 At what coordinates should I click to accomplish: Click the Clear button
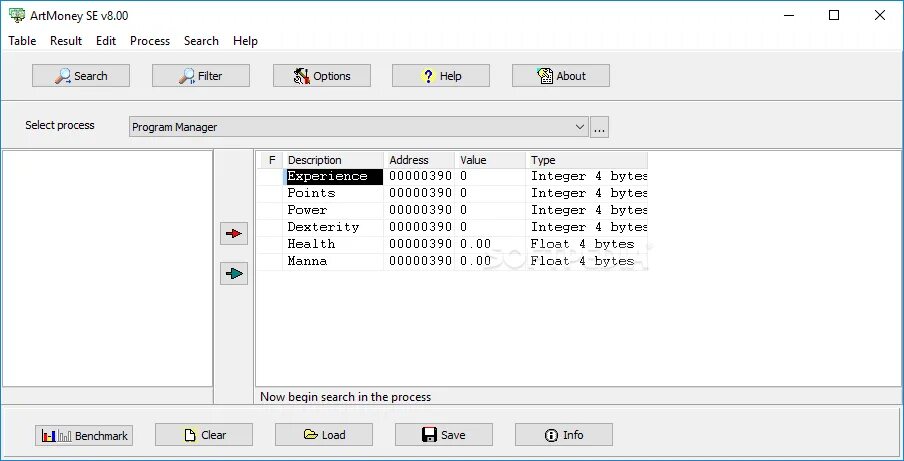coord(204,435)
